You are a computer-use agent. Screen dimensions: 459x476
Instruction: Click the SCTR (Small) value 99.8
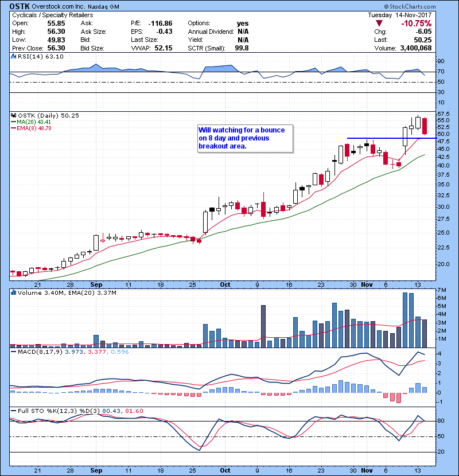242,48
